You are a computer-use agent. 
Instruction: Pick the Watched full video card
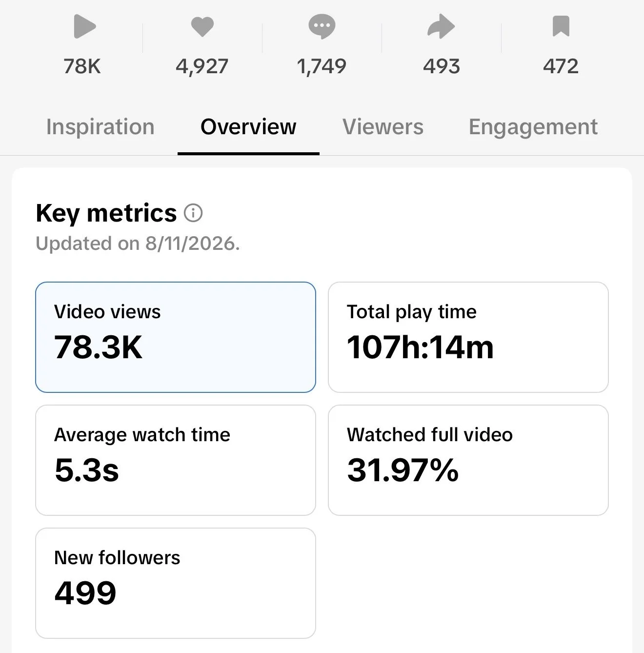[x=468, y=460]
